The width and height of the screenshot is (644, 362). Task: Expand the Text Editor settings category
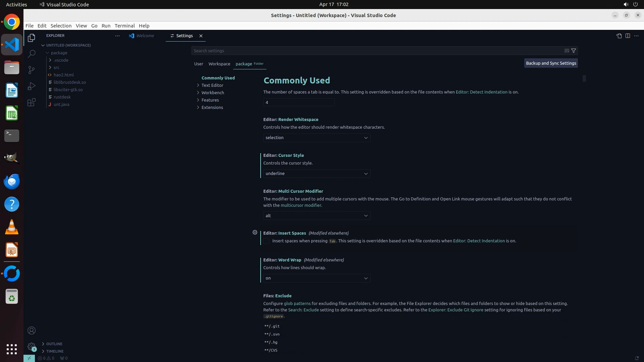pyautogui.click(x=212, y=85)
